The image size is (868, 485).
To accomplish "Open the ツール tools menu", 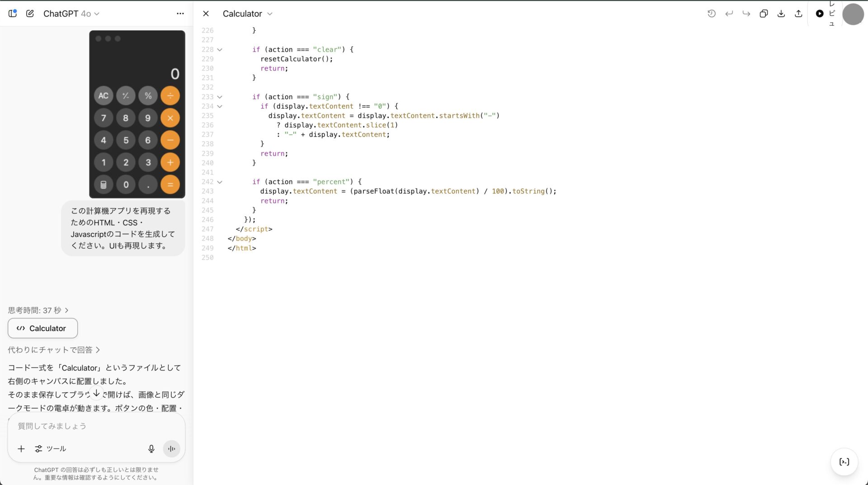I will [50, 449].
